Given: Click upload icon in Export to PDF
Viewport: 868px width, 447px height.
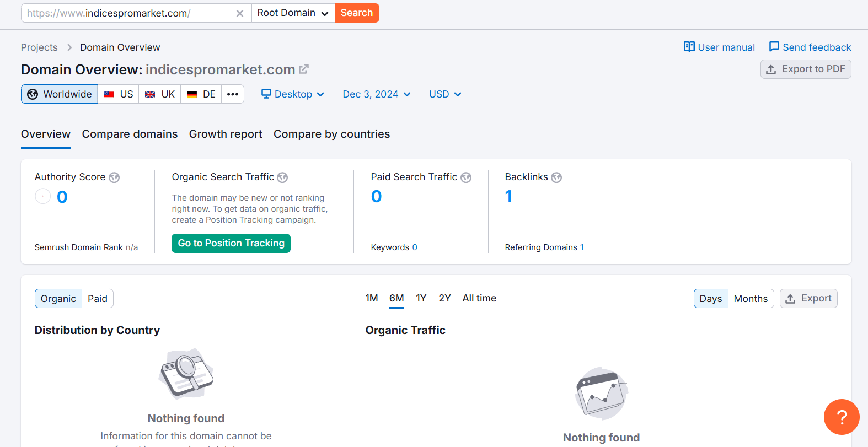Looking at the screenshot, I should coord(771,69).
